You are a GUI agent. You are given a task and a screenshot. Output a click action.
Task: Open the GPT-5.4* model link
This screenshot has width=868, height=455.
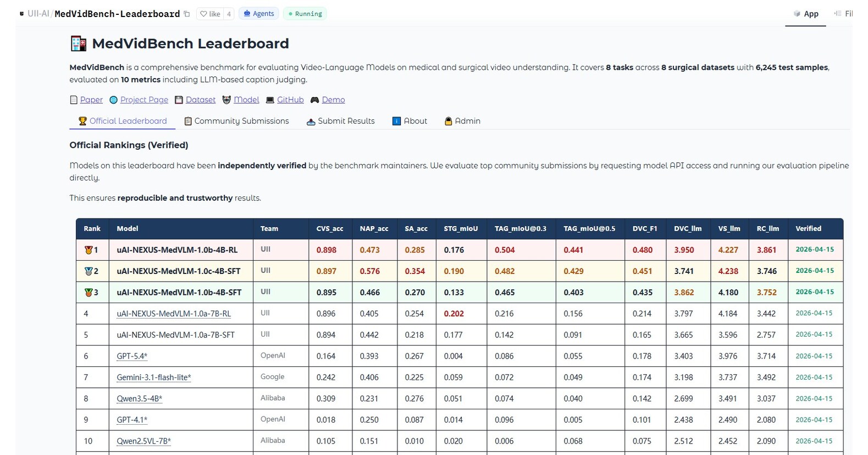tap(132, 356)
